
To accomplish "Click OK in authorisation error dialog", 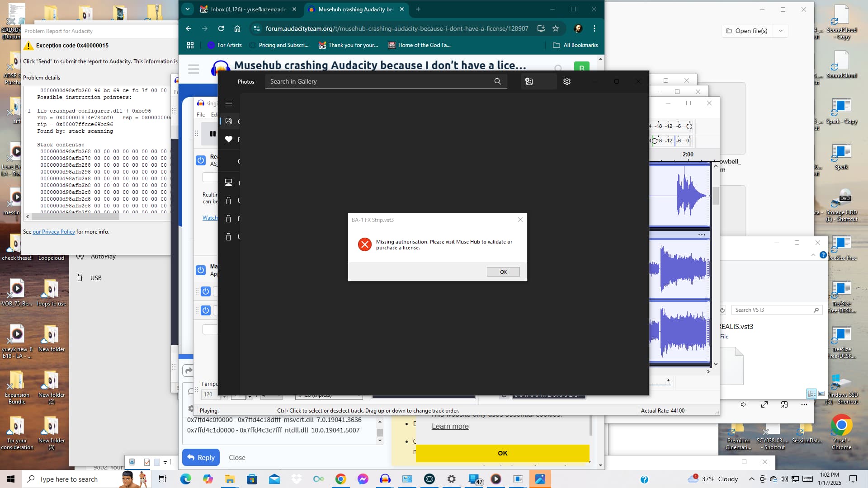I will click(x=503, y=272).
